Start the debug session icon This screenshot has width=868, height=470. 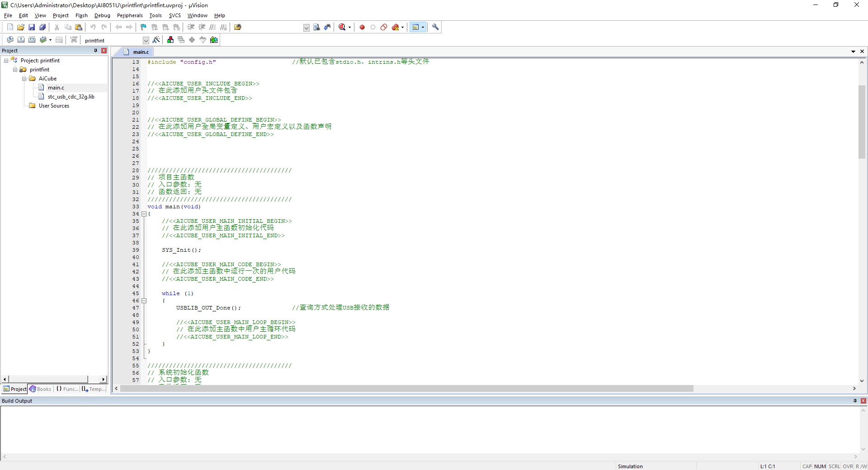tap(342, 27)
